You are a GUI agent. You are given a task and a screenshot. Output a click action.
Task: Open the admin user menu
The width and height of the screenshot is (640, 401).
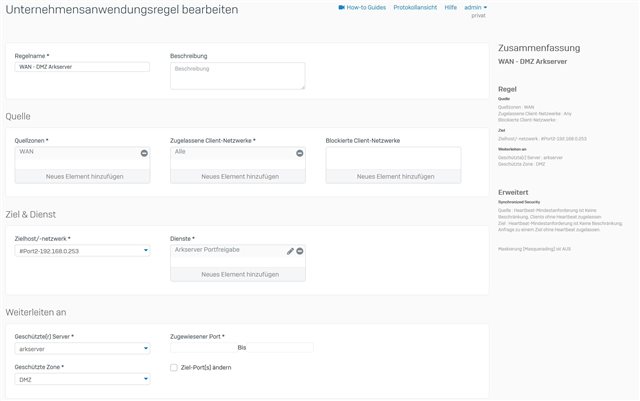(x=476, y=7)
